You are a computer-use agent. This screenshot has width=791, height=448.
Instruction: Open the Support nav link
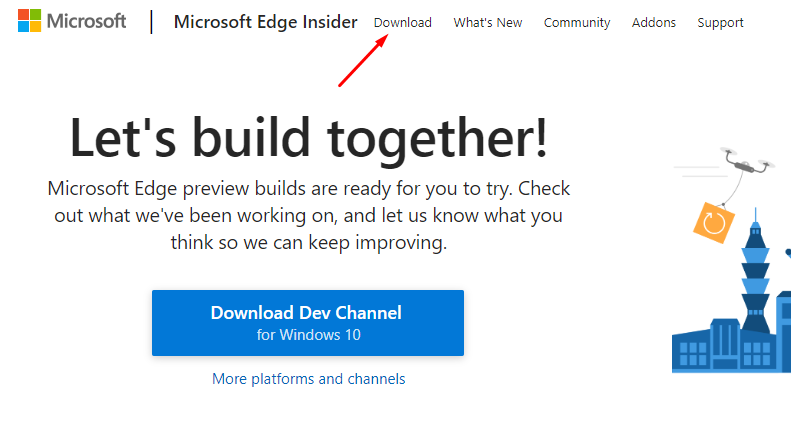(720, 23)
